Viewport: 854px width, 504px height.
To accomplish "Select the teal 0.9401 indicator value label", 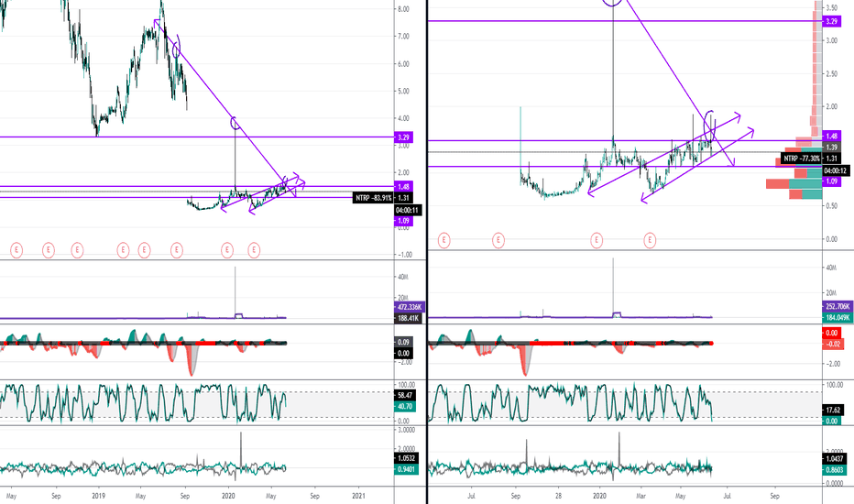I will [406, 469].
